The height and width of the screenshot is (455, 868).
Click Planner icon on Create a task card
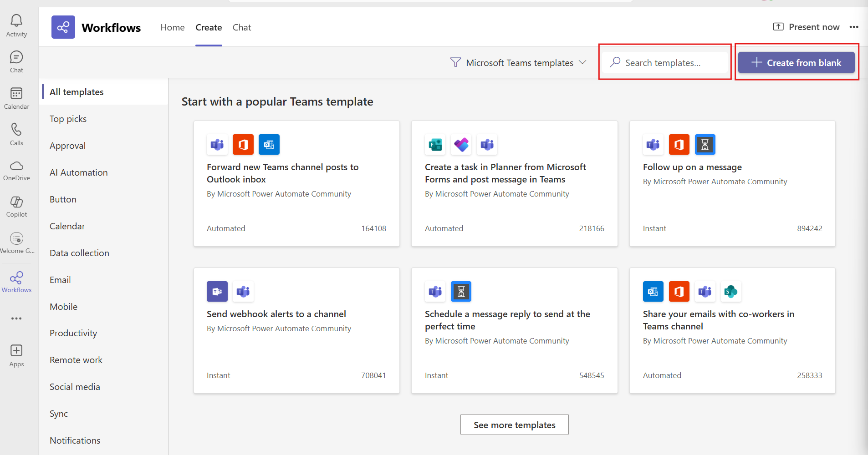point(461,145)
